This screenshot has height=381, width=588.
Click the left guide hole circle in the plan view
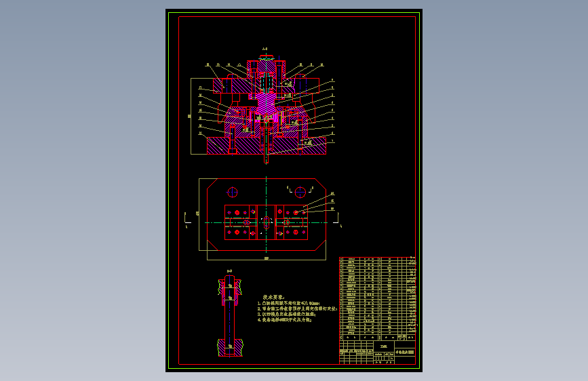232,193
